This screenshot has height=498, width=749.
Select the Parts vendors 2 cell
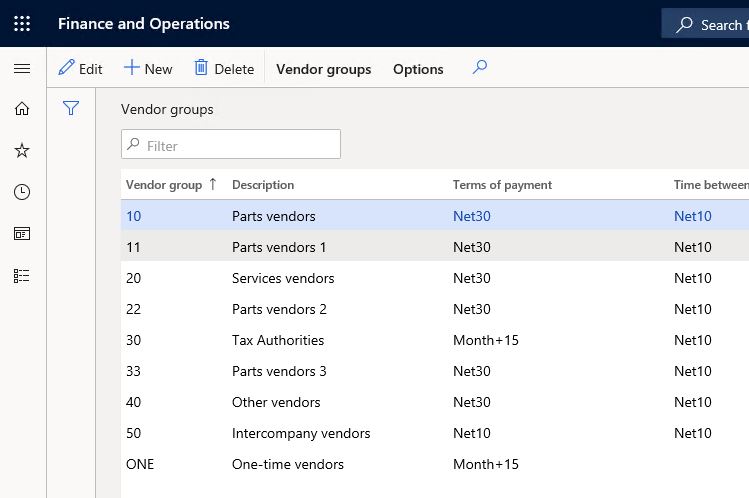[x=279, y=309]
